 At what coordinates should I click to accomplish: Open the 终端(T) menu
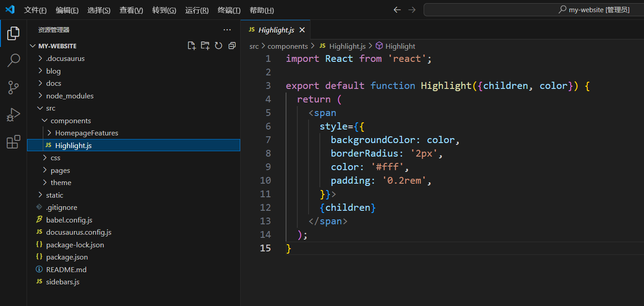tap(229, 10)
